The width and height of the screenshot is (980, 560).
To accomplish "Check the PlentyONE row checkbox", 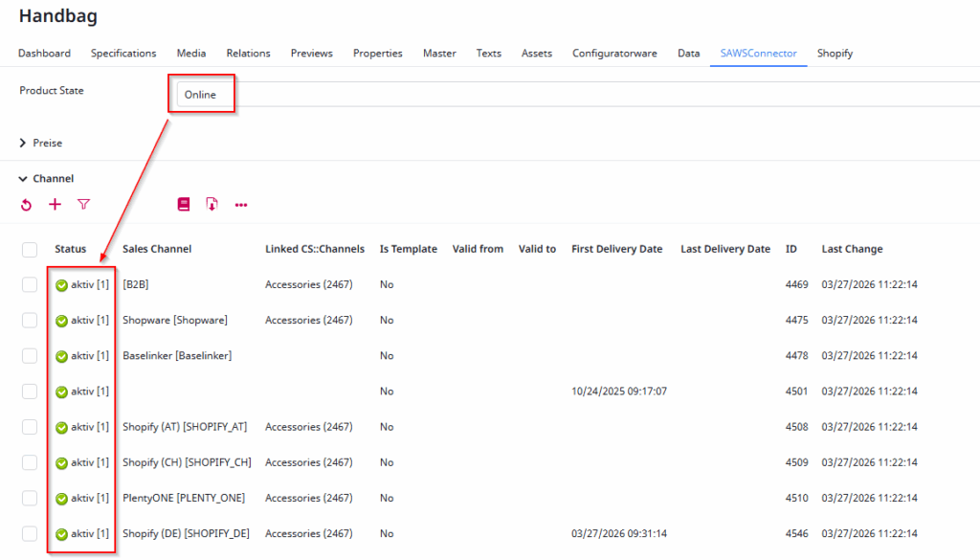I will pos(28,498).
